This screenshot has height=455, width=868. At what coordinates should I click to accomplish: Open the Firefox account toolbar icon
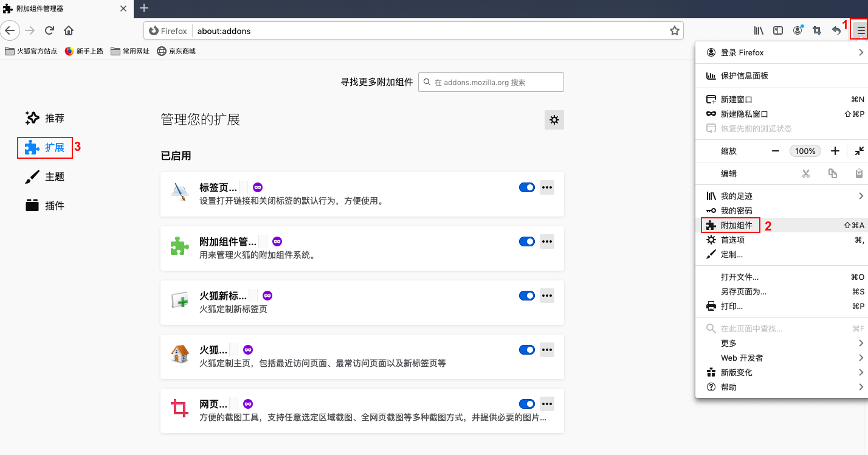pos(797,30)
